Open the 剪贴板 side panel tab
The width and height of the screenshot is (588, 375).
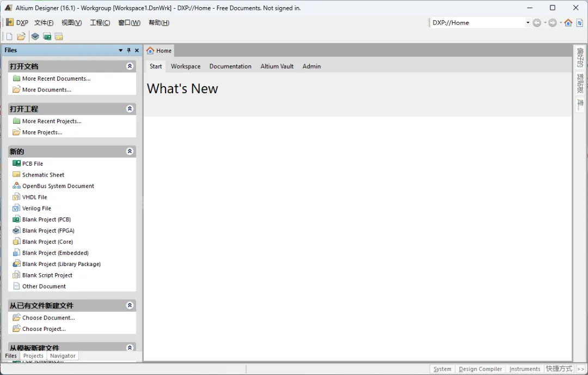pyautogui.click(x=580, y=83)
